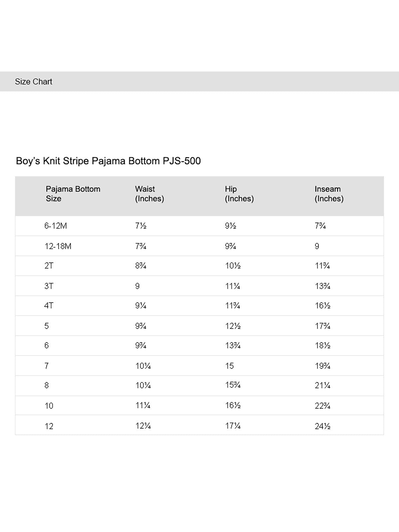Click the waist value for size 10
Viewport: 399px width, 532px height.
coord(143,406)
